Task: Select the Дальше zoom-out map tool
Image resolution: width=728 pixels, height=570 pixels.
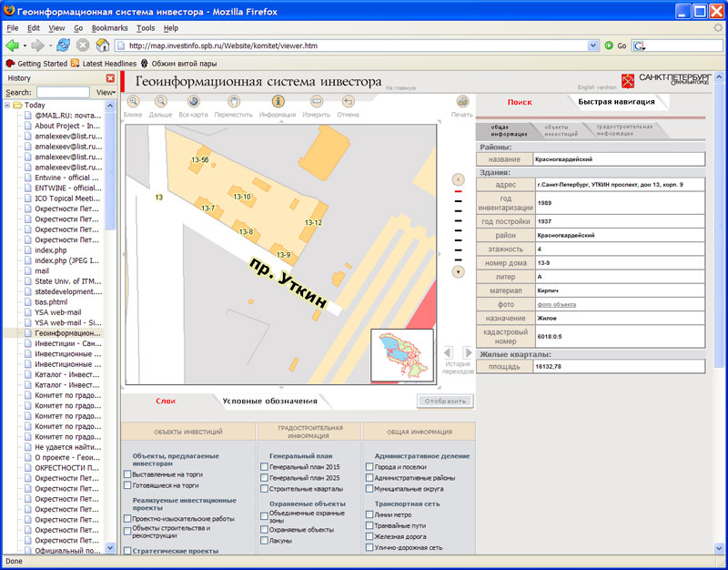Action: 161,103
